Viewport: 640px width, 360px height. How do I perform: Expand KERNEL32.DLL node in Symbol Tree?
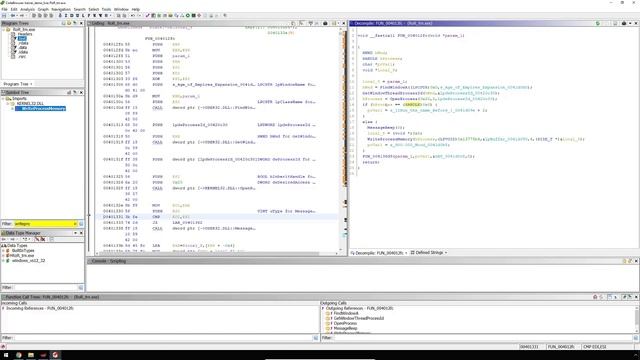coord(8,103)
